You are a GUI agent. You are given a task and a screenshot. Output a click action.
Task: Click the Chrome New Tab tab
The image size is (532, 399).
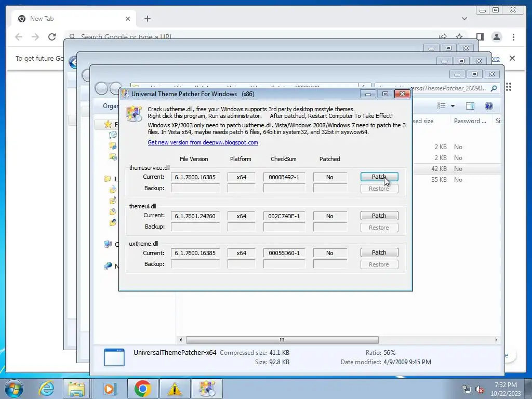point(74,19)
